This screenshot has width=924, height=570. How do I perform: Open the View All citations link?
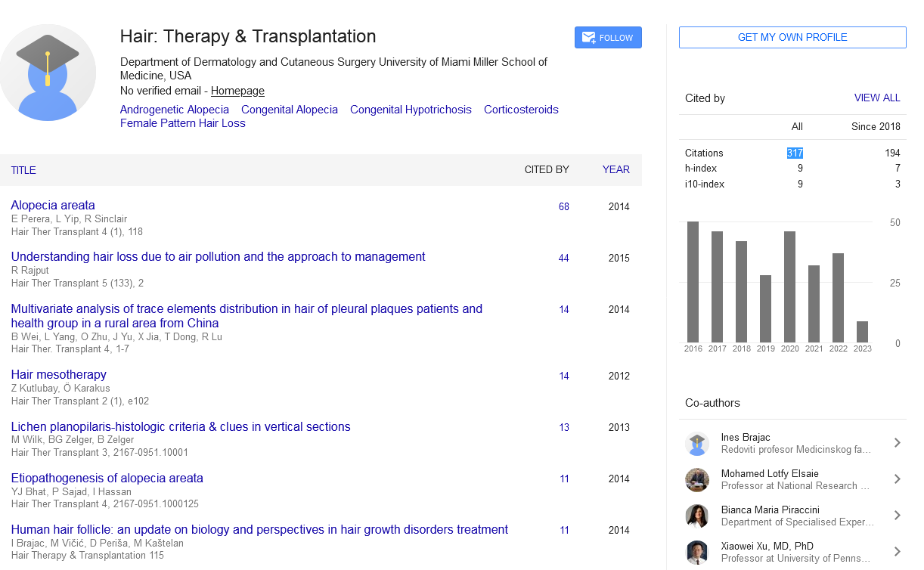(876, 98)
